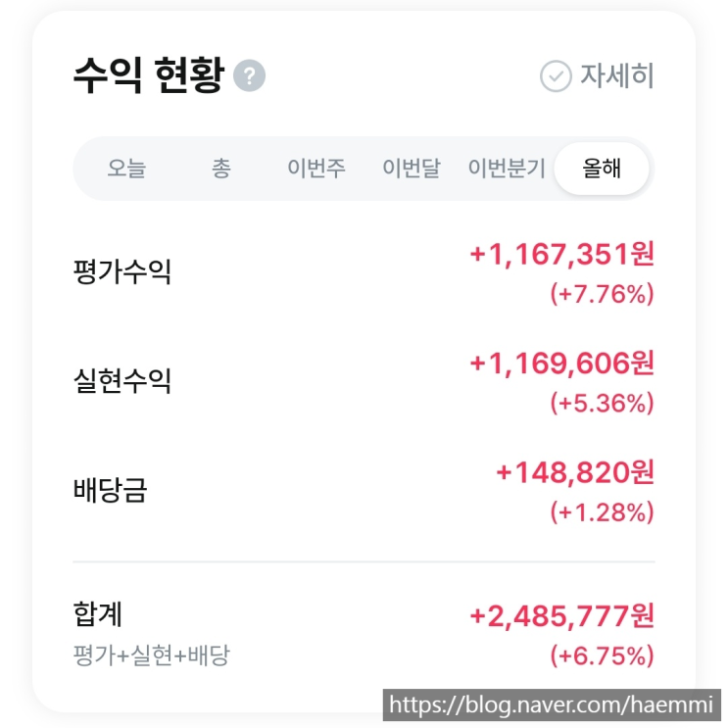Switch to the 이번분기 tab

click(x=506, y=169)
